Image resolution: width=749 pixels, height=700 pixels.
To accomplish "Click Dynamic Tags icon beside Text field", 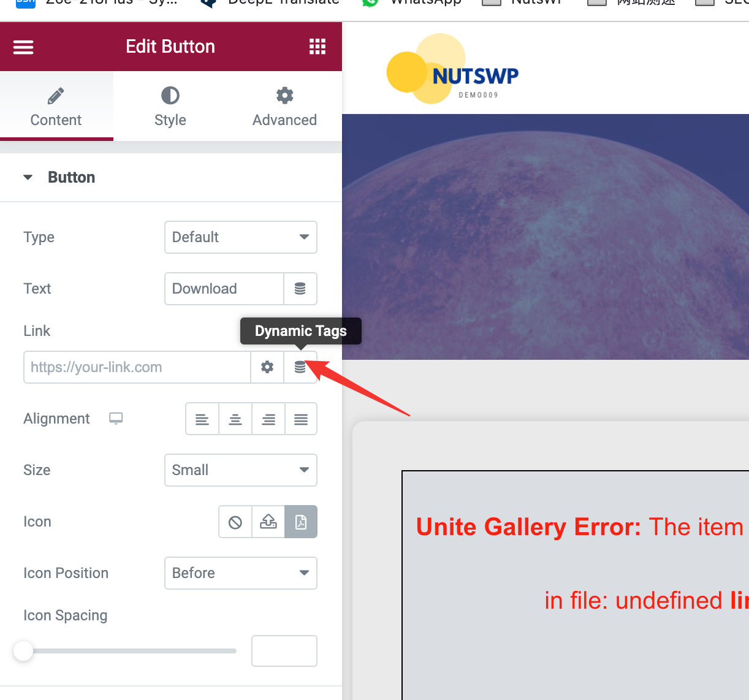I will pyautogui.click(x=300, y=289).
